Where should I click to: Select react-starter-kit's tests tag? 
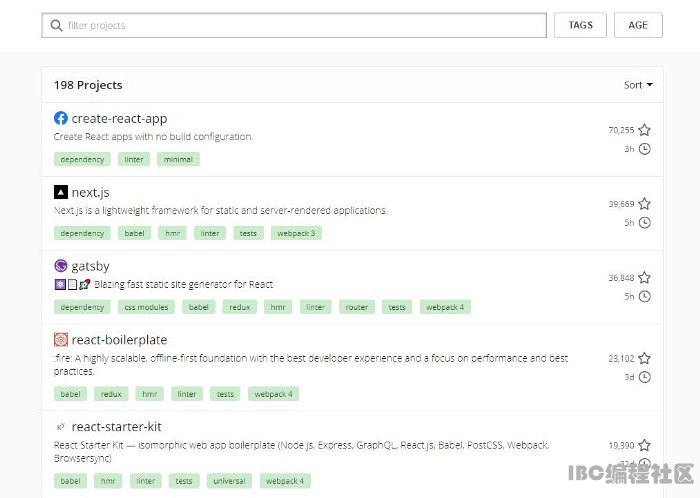(184, 481)
